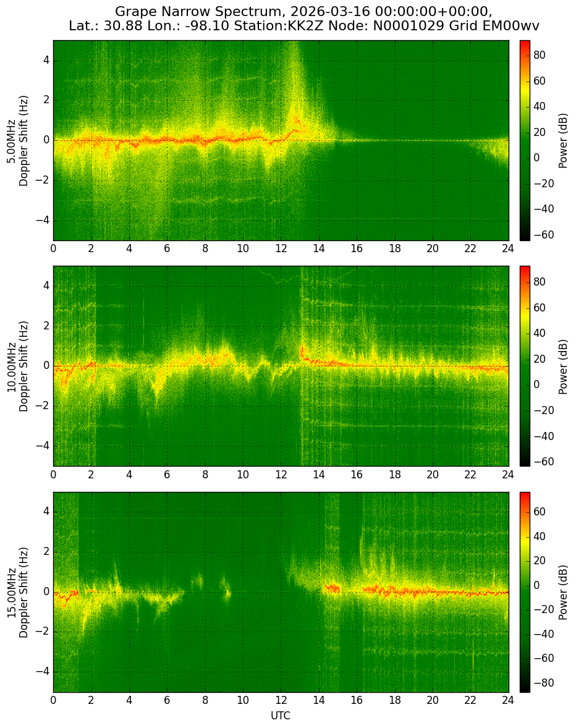576x728 pixels.
Task: Click the red trace near 15 UTC in 15 MHz plot
Action: click(332, 588)
